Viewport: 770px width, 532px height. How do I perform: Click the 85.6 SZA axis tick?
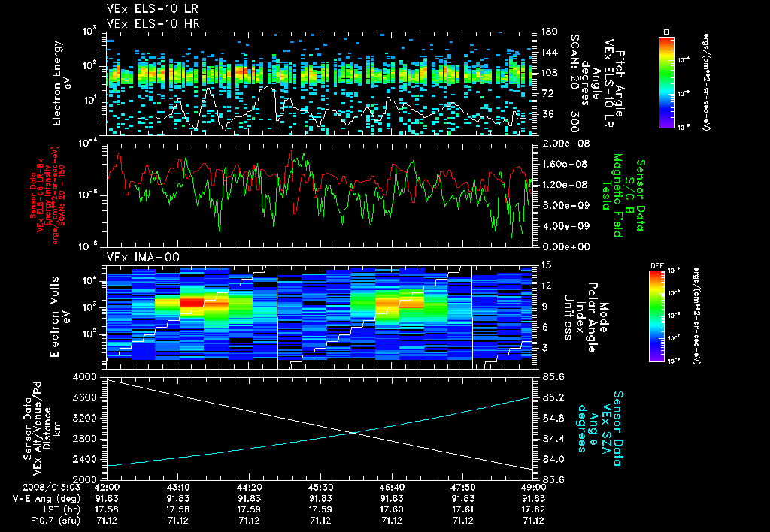[x=553, y=377]
